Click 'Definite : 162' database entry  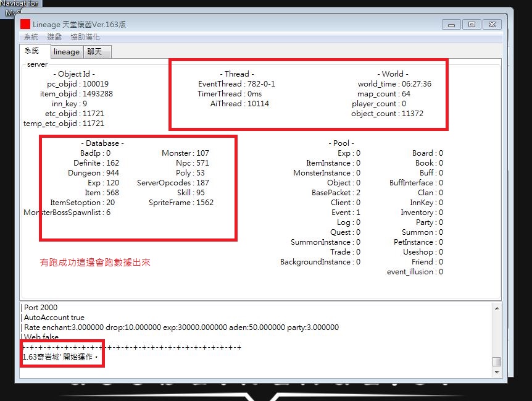[x=96, y=163]
